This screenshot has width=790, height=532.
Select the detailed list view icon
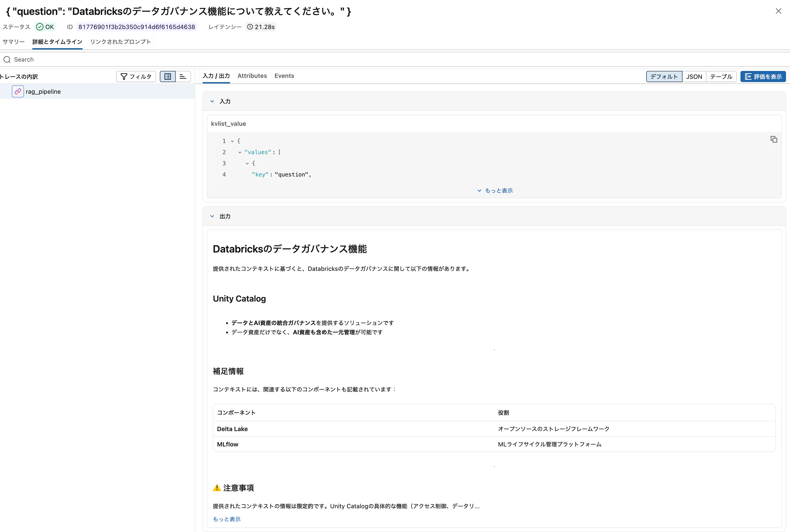[x=167, y=76]
